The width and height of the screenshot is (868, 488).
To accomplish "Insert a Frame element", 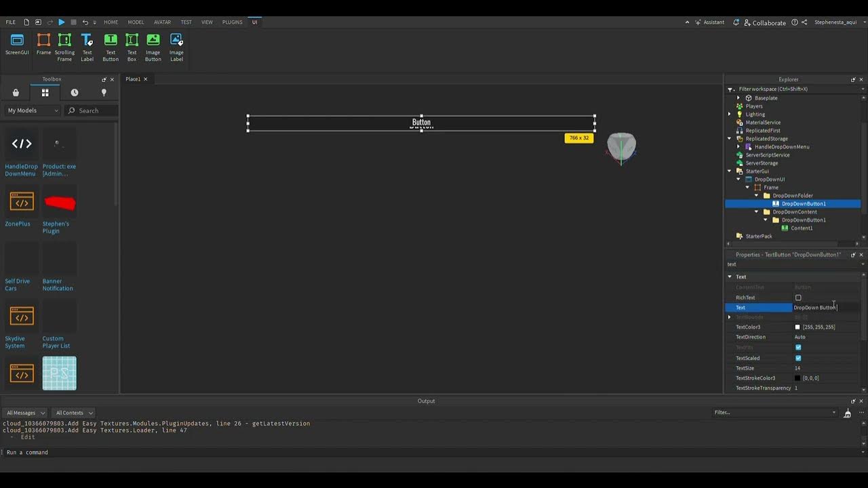I will pos(43,45).
